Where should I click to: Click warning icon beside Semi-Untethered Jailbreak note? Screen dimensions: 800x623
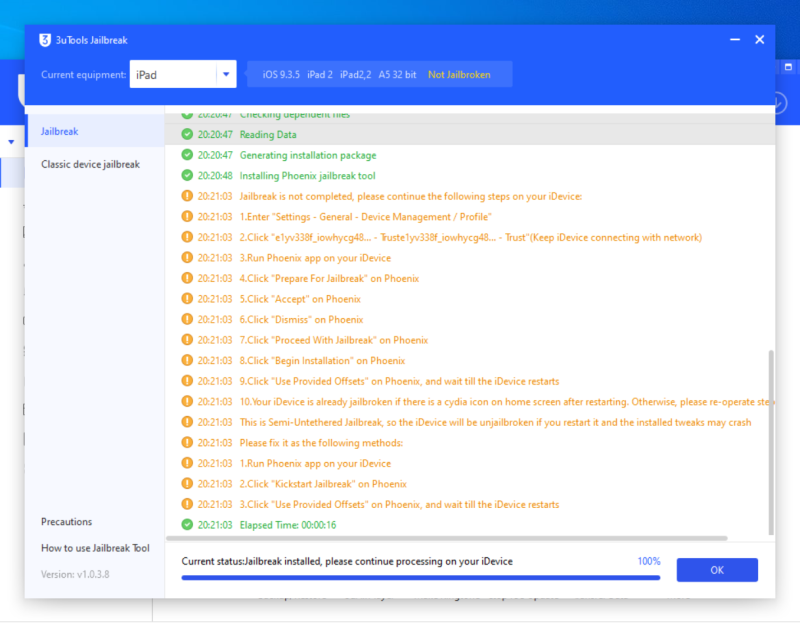187,422
